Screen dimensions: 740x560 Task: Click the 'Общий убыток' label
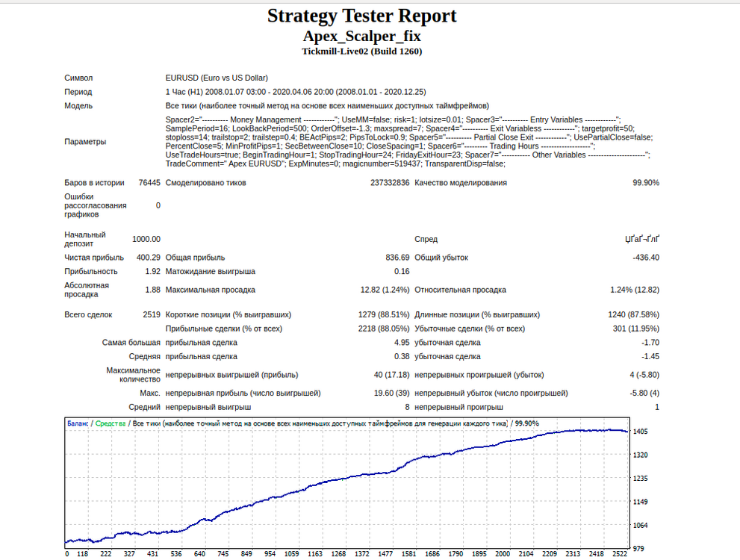click(x=441, y=258)
